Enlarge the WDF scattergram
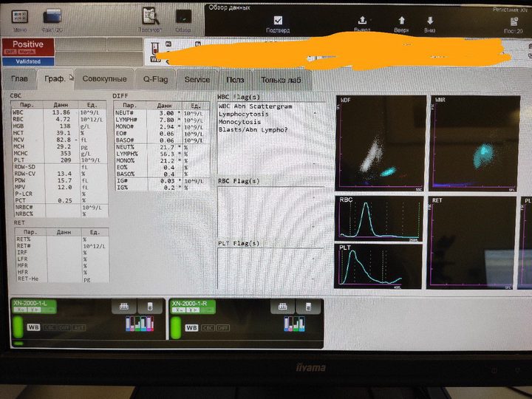Screen dimensions: 532x399 [x=381, y=143]
